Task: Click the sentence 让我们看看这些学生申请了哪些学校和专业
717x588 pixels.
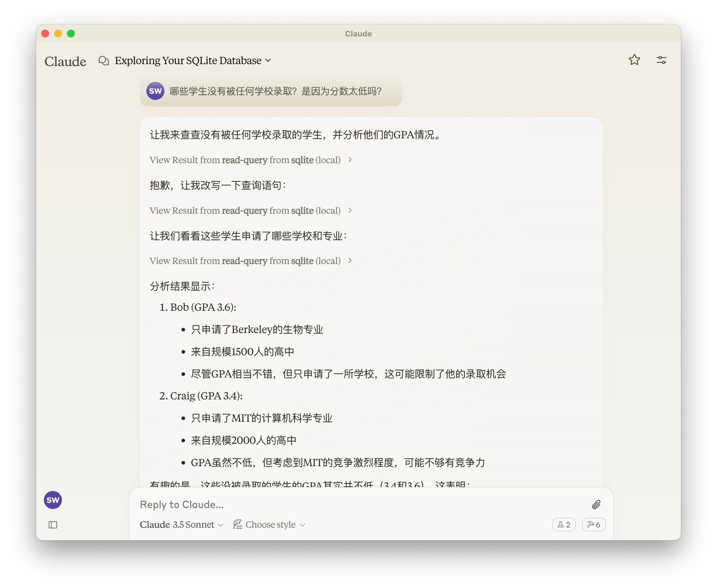Action: pyautogui.click(x=248, y=236)
